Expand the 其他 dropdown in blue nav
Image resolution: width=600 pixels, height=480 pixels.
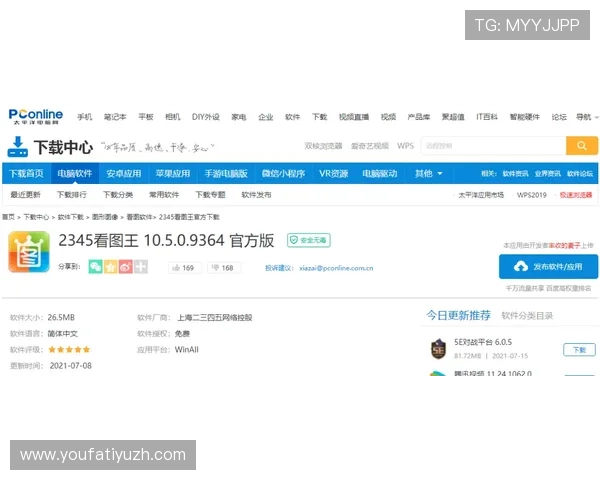pyautogui.click(x=429, y=174)
